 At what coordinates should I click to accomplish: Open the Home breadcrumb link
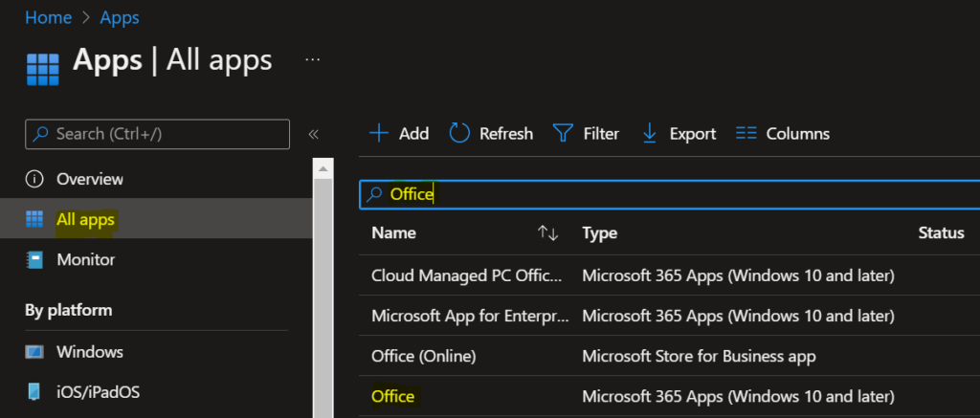click(48, 17)
